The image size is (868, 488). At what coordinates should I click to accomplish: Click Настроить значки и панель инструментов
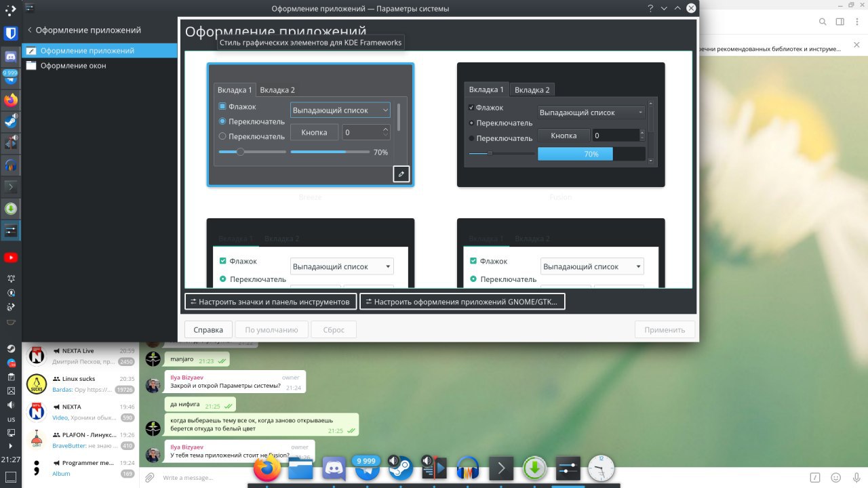tap(270, 302)
